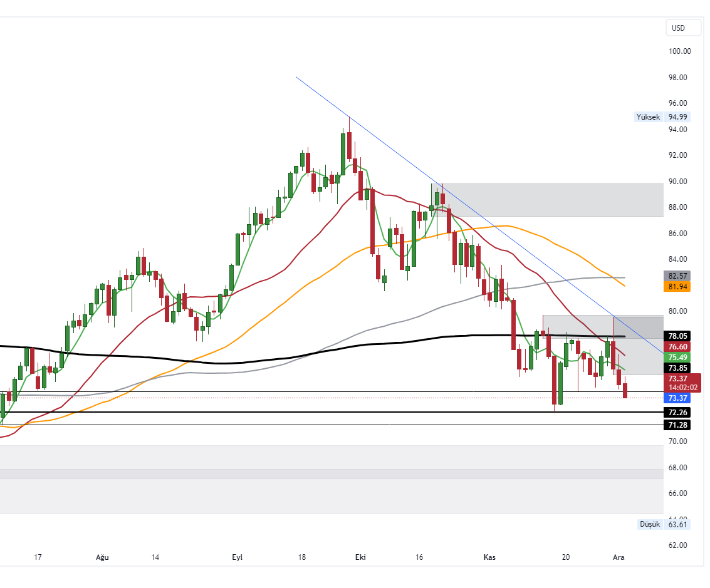Click the black 73.85 price label
Image resolution: width=710 pixels, height=588 pixels.
(x=678, y=368)
